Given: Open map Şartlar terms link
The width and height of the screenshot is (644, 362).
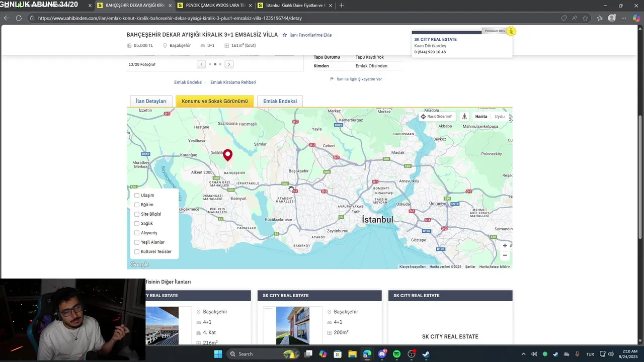Looking at the screenshot, I should (470, 267).
